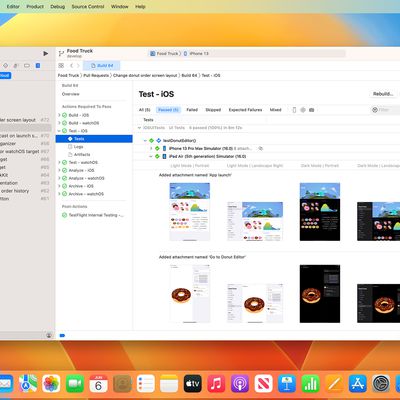The height and width of the screenshot is (400, 400).
Task: Expand the Test - watchOS action
Action: tap(59, 162)
